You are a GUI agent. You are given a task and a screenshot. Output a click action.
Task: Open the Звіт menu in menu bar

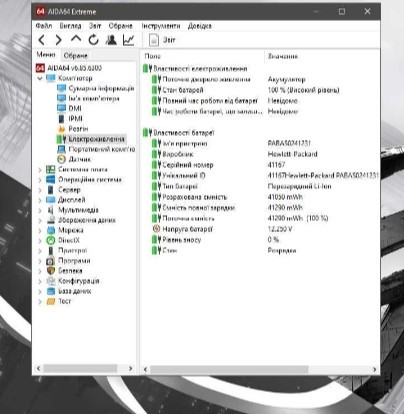tap(95, 26)
